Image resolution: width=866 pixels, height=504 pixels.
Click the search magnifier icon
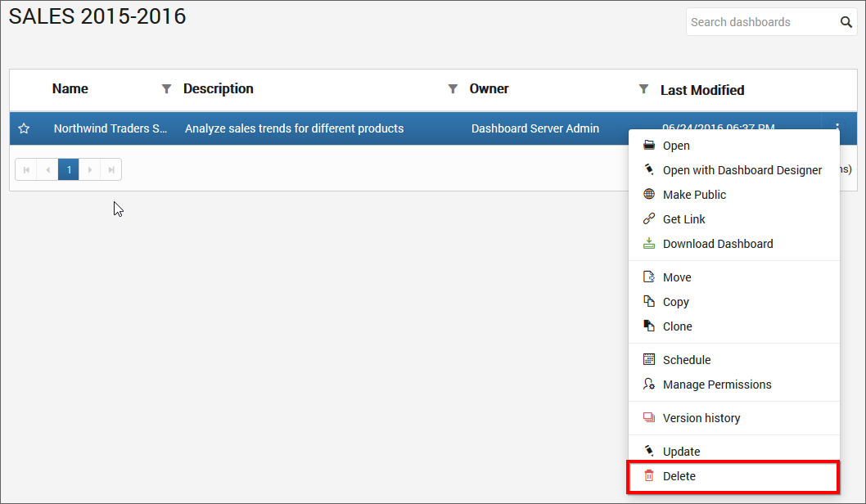coord(846,22)
